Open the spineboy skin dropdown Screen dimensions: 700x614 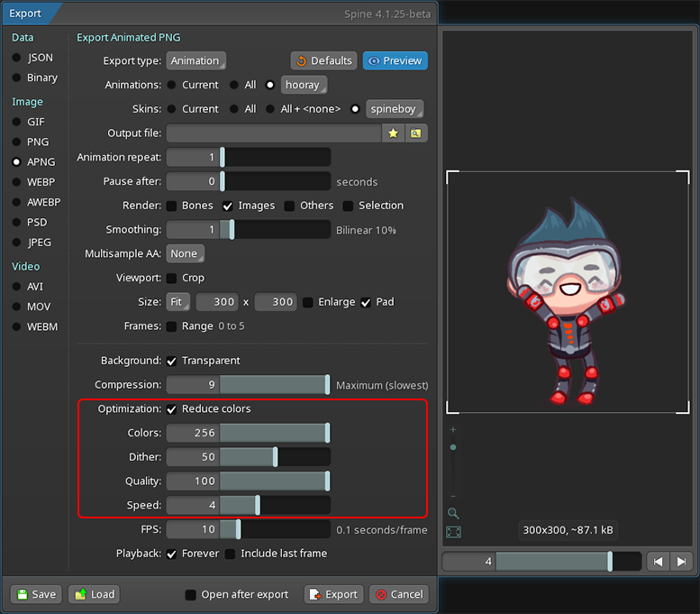(x=395, y=109)
